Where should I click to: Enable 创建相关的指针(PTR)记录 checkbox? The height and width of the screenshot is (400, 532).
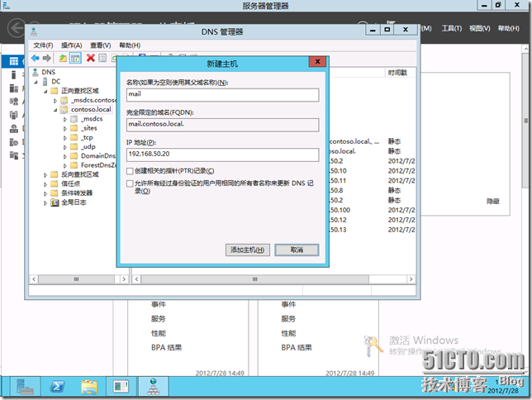tap(130, 171)
